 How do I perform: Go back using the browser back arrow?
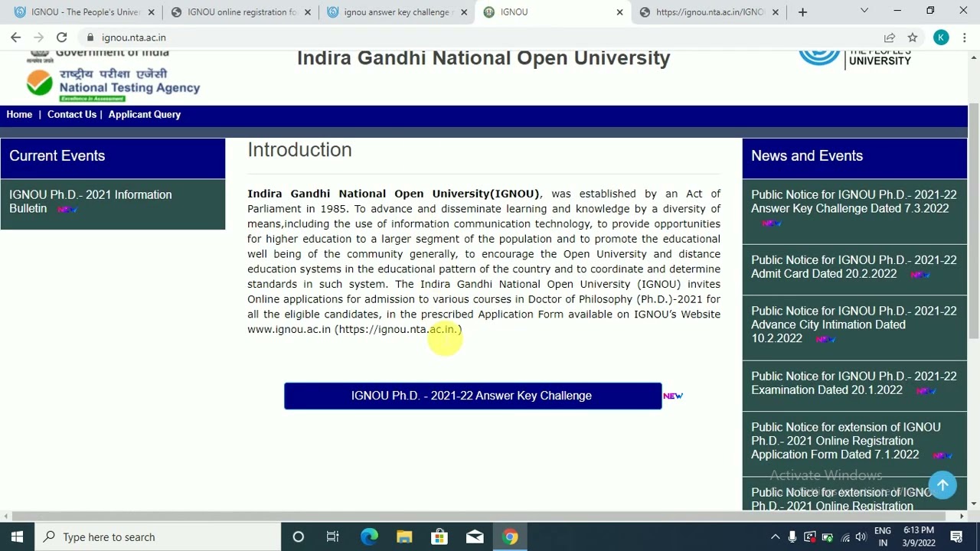15,37
